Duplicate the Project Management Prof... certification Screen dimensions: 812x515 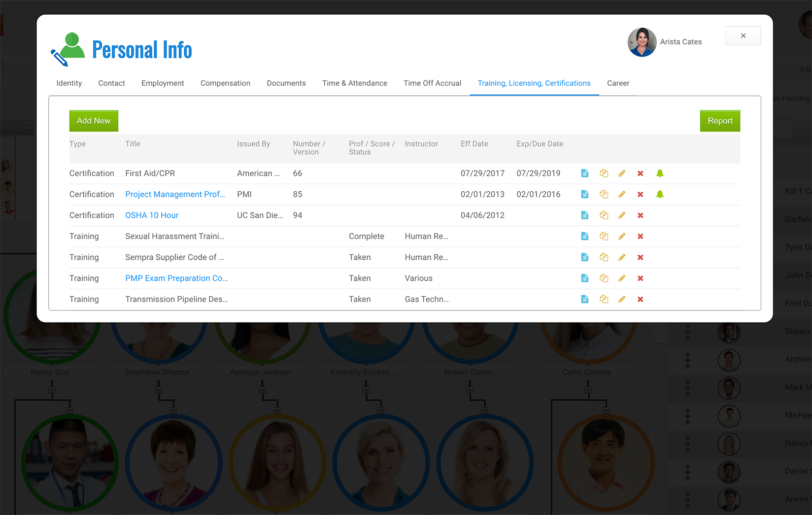coord(604,194)
